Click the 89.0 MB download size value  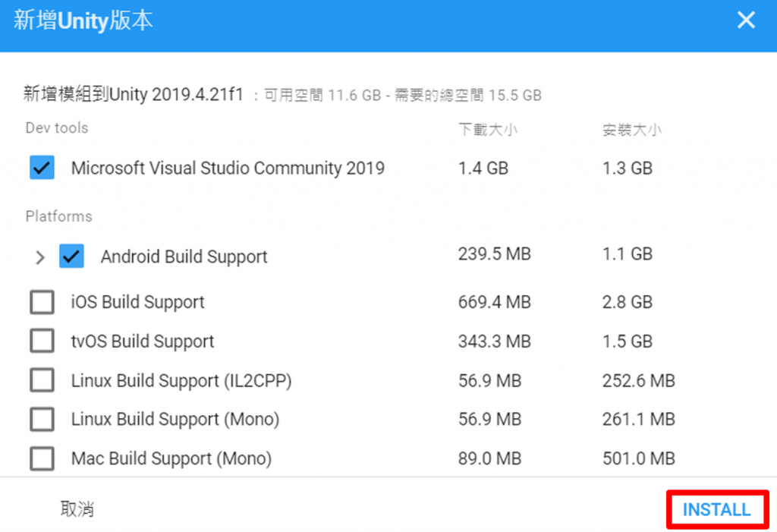pyautogui.click(x=489, y=458)
